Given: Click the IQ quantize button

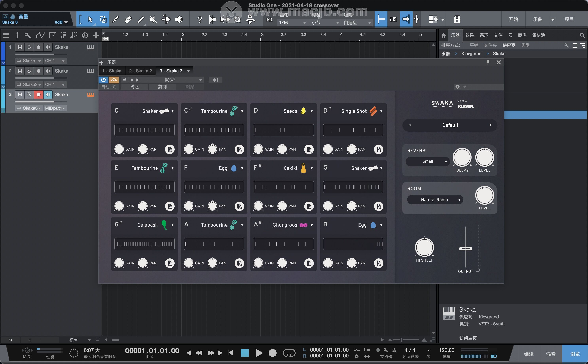Looking at the screenshot, I should [269, 20].
